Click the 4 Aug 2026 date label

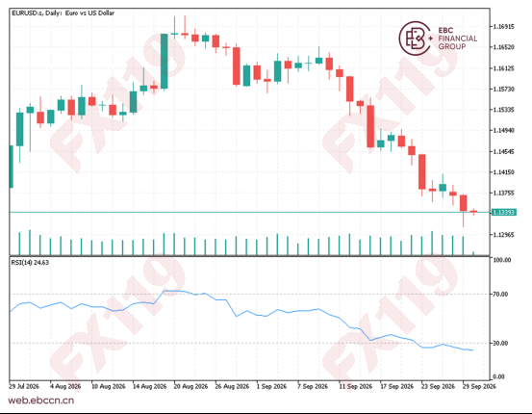65,386
